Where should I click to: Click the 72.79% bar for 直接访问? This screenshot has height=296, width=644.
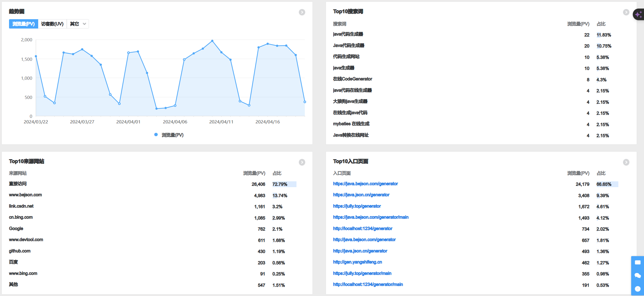coord(284,184)
